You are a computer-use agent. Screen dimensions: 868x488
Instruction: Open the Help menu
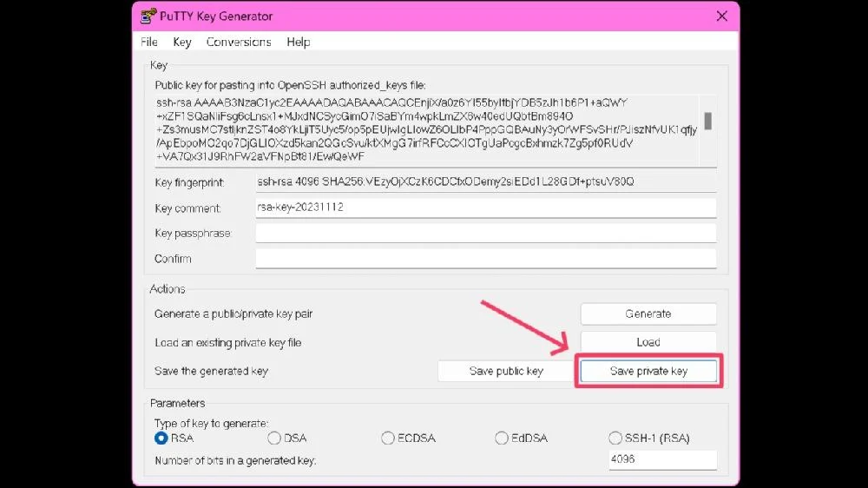click(299, 42)
